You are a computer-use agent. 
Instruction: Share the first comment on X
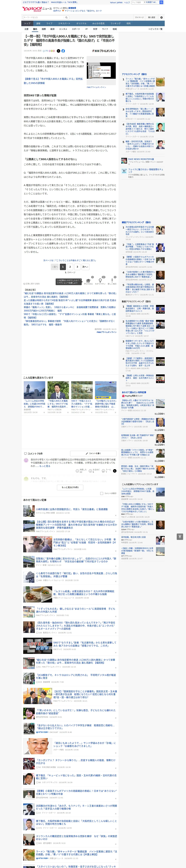115,471
